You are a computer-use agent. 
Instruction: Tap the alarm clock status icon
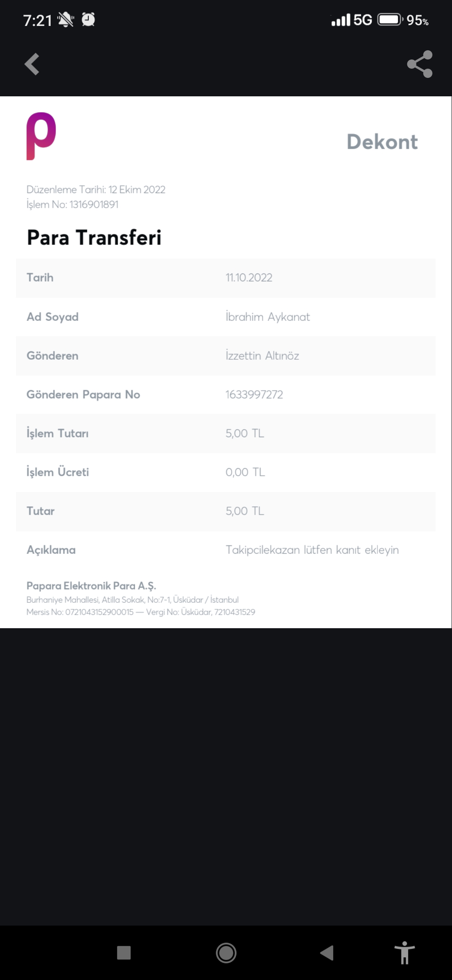(x=88, y=20)
